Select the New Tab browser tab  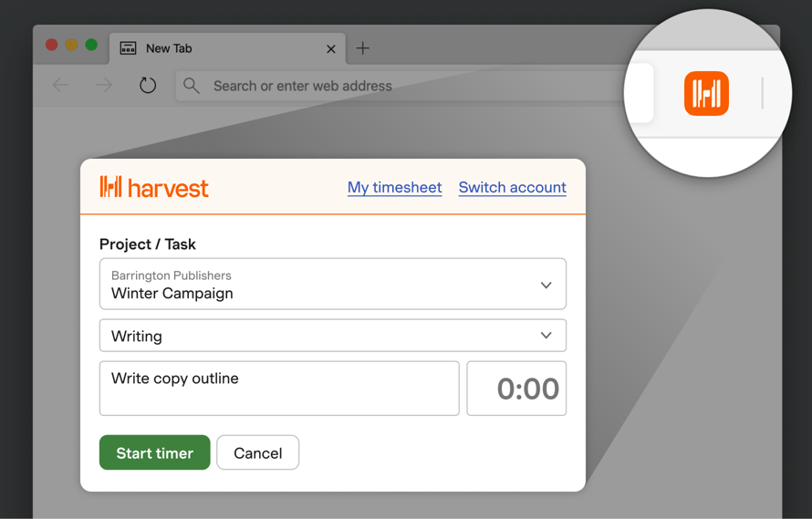(228, 48)
